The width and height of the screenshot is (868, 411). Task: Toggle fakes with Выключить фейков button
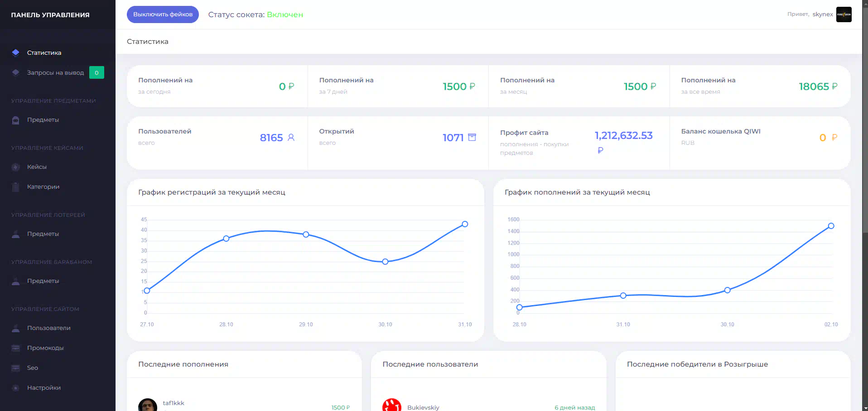coord(163,14)
